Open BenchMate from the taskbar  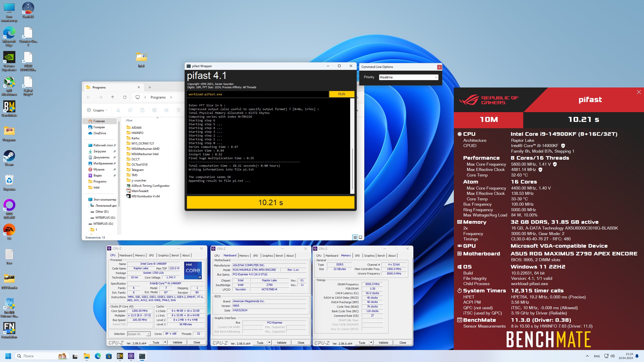[120, 356]
